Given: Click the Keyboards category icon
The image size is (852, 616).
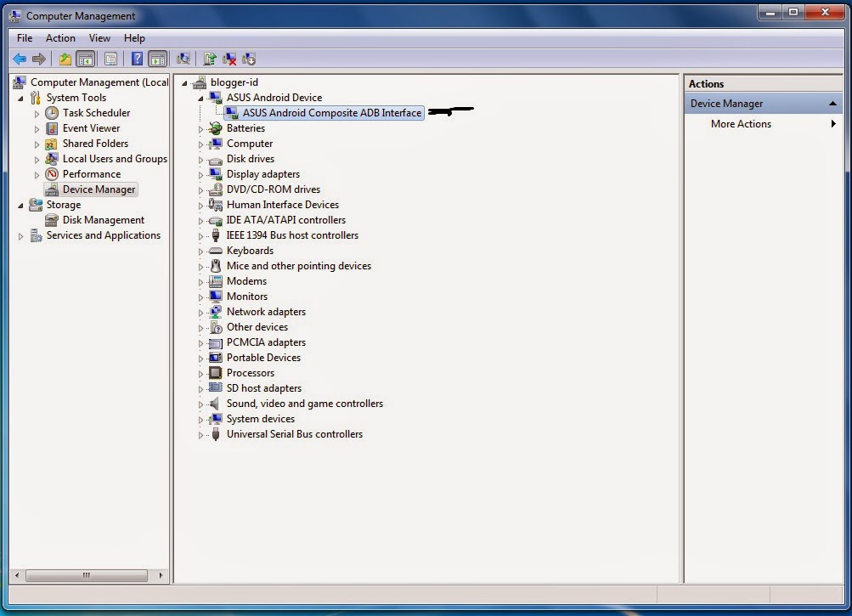Looking at the screenshot, I should (216, 250).
